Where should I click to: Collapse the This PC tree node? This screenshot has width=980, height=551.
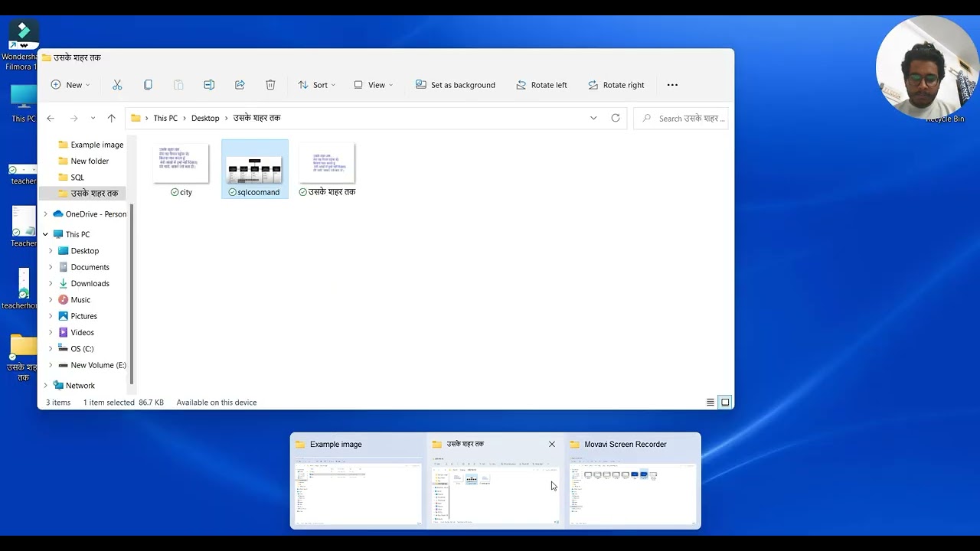[45, 234]
